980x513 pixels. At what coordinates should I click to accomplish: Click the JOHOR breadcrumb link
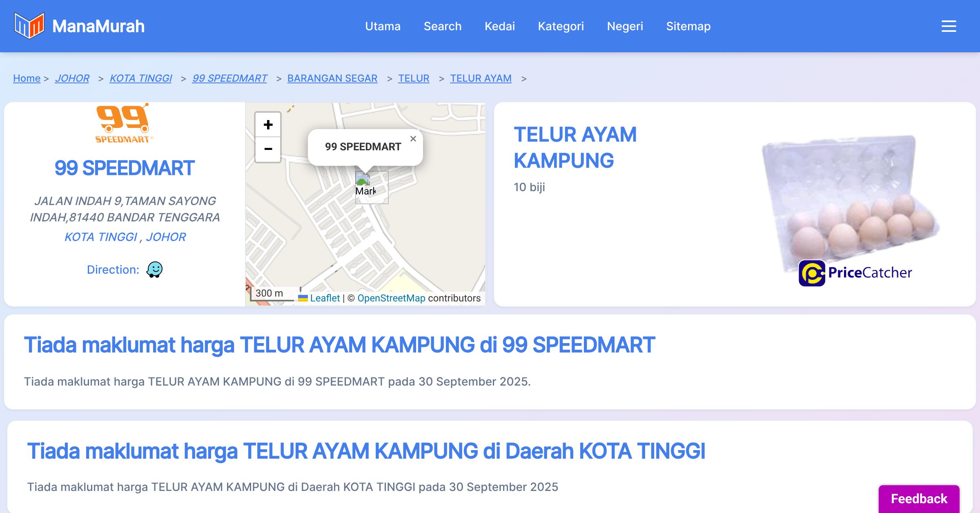(x=72, y=78)
